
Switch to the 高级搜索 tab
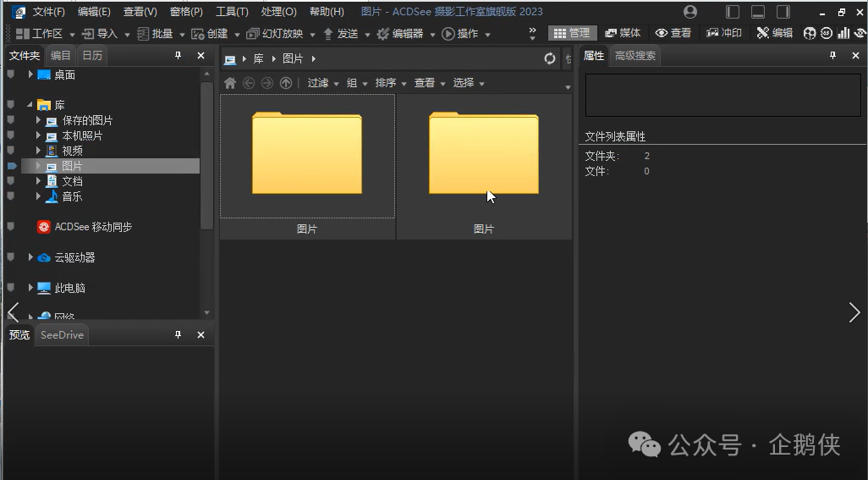(x=635, y=56)
